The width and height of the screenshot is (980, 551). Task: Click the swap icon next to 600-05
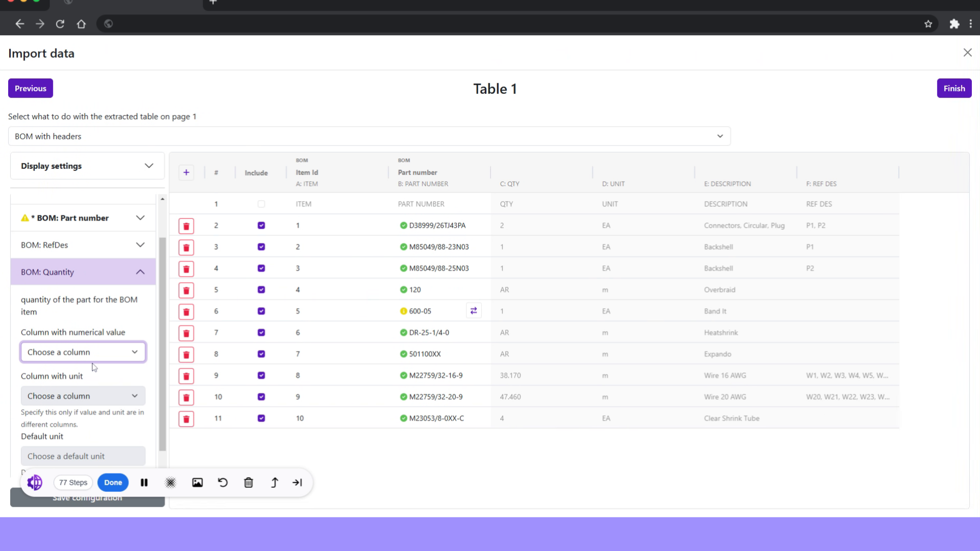point(474,310)
